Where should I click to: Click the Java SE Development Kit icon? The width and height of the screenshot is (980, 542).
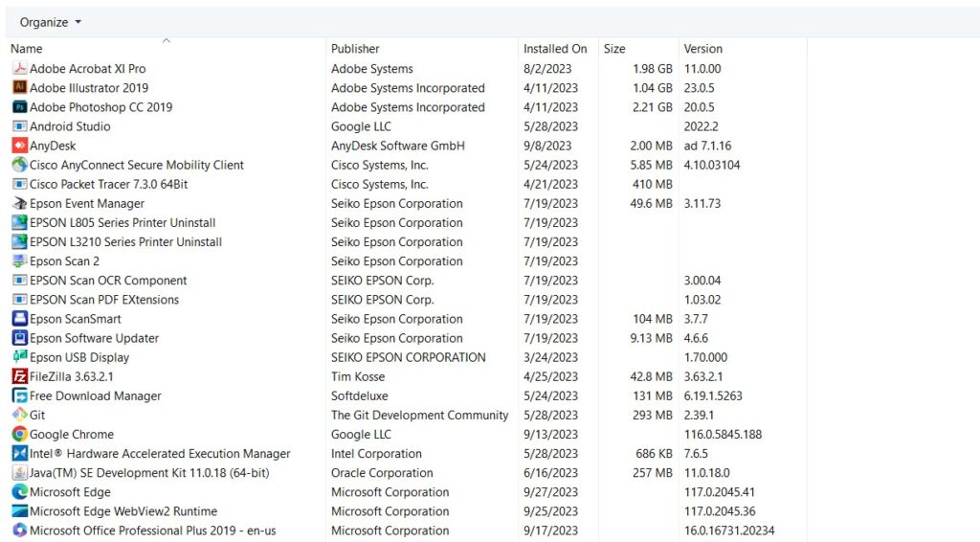[20, 473]
